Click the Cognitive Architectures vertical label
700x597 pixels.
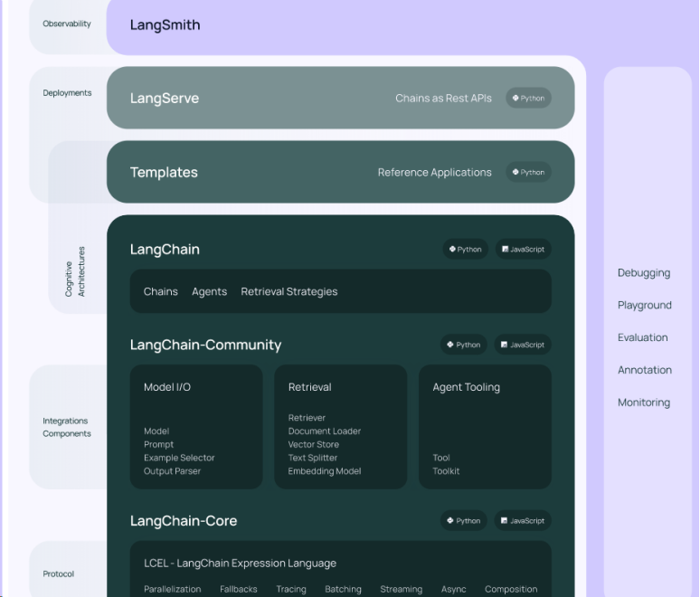point(74,271)
